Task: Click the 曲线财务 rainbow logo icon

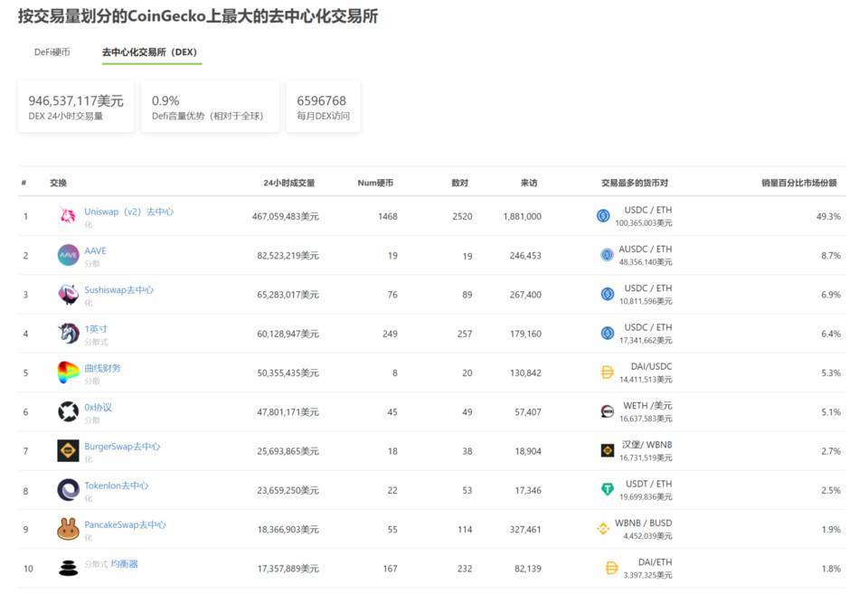Action: pyautogui.click(x=67, y=372)
